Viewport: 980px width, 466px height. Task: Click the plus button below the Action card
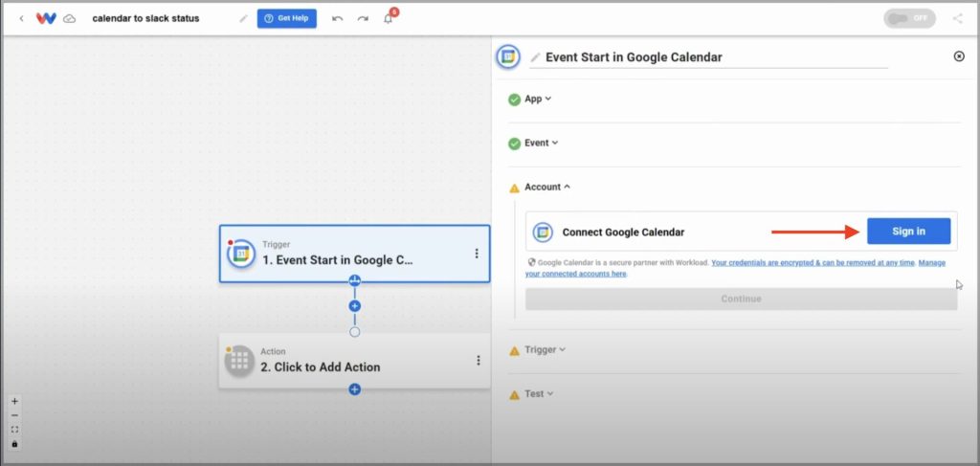(x=354, y=389)
